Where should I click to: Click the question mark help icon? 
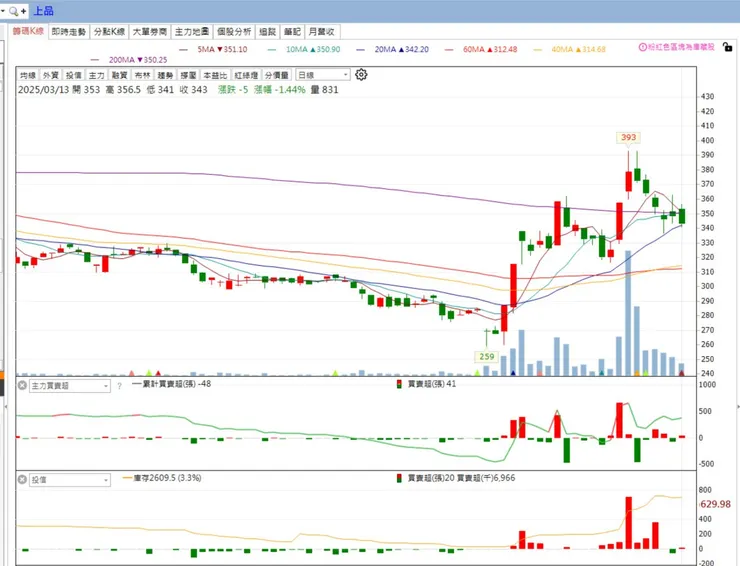click(119, 386)
